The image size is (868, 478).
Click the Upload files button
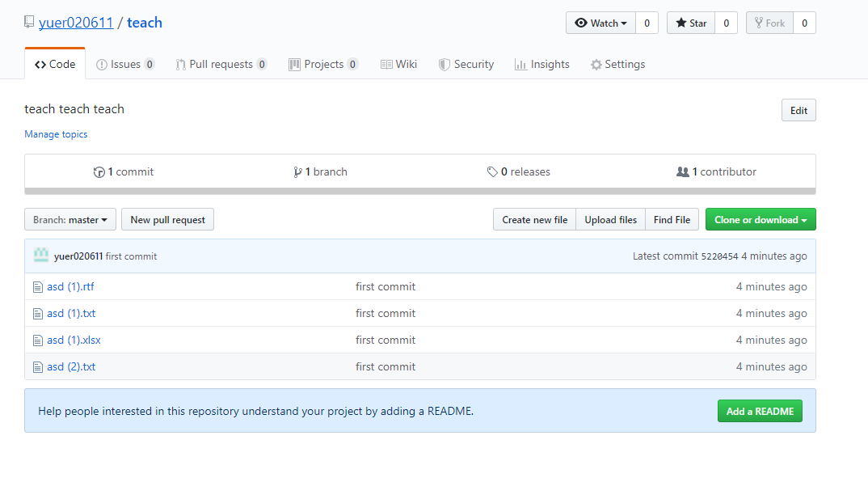(610, 219)
